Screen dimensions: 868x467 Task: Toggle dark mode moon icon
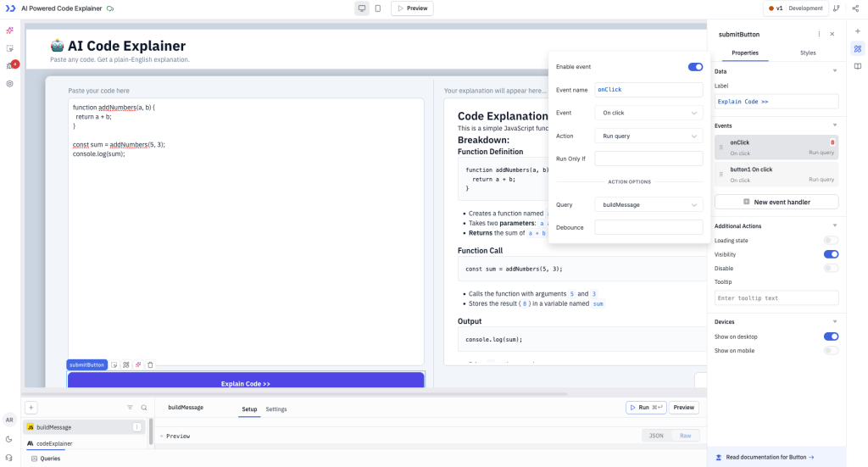pyautogui.click(x=8, y=439)
